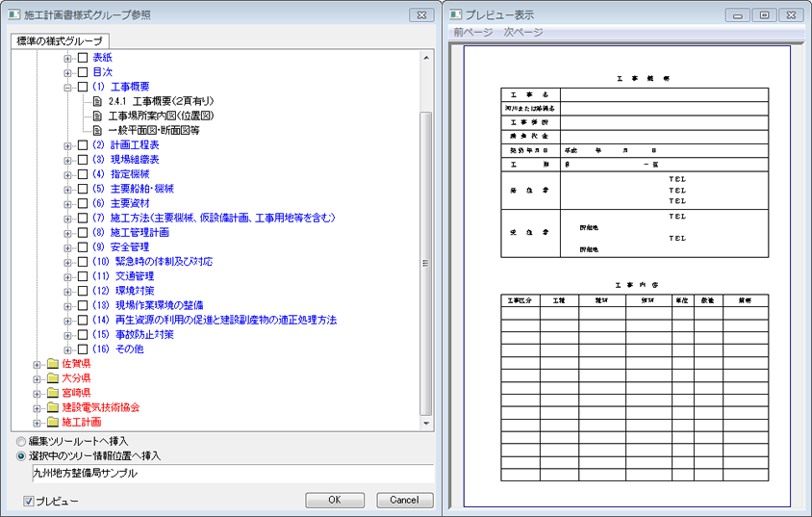Screen dimensions: 812x517
Task: Click the 佐賀県 folder icon
Action: click(x=52, y=364)
